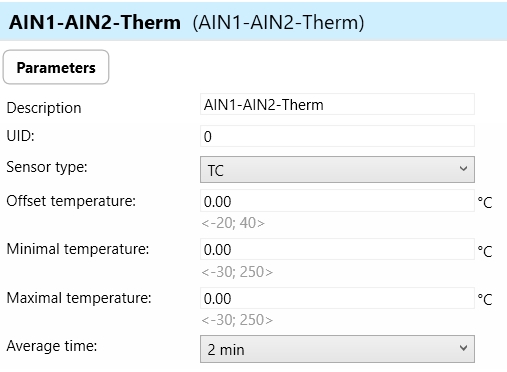
Task: Click the Sensor type label
Action: pos(47,167)
